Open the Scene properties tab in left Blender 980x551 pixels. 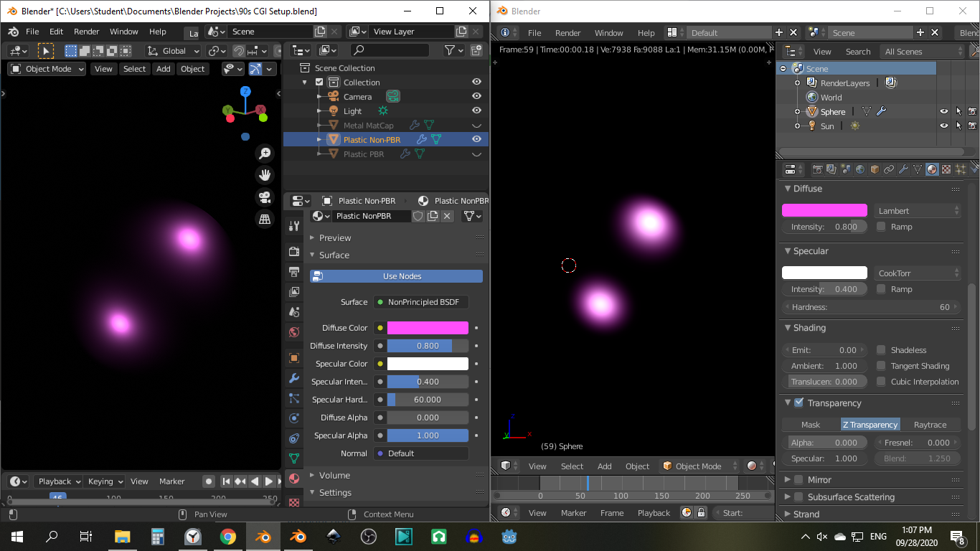coord(293,312)
